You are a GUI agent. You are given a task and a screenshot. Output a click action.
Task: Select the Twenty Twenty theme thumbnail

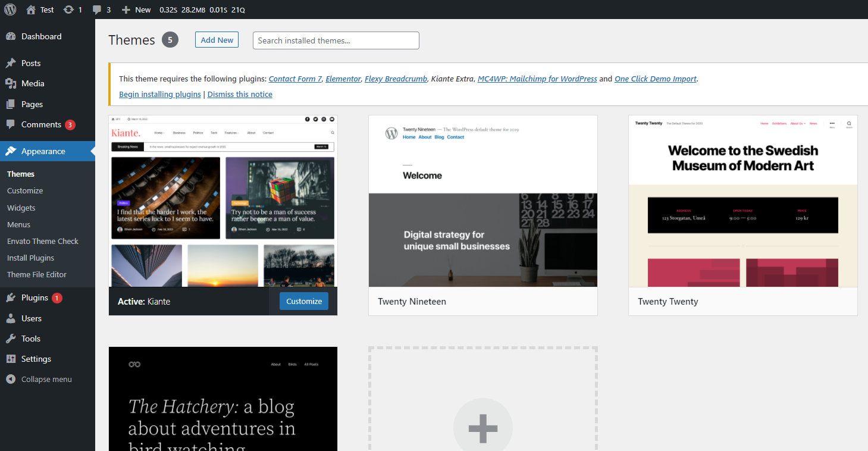pos(743,201)
